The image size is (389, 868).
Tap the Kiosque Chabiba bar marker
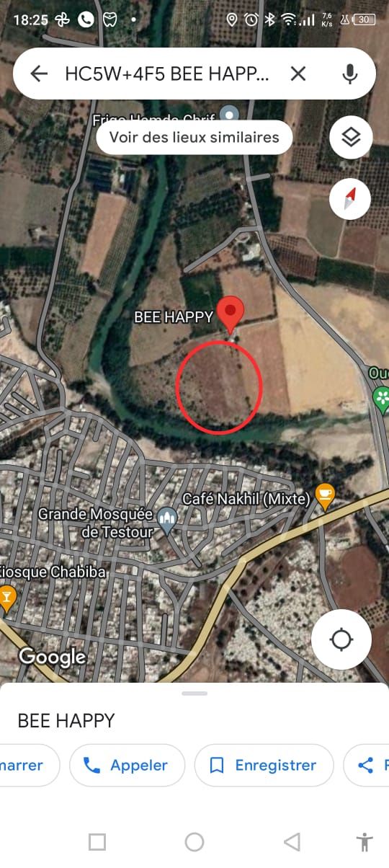pos(6,598)
